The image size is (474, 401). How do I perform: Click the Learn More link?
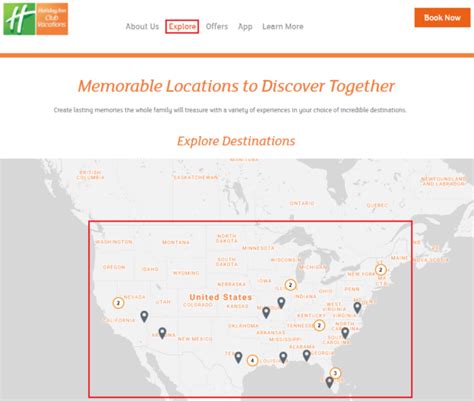pos(283,27)
